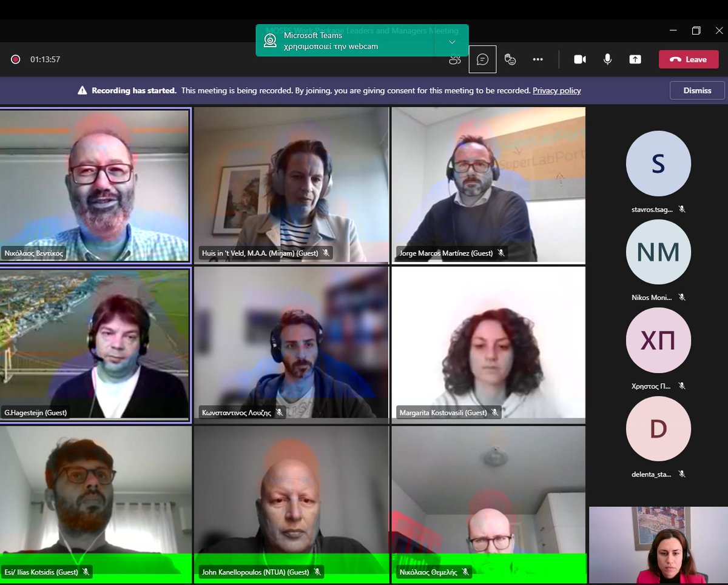Toggle the microphone mute button
The width and height of the screenshot is (728, 585).
pyautogui.click(x=607, y=59)
